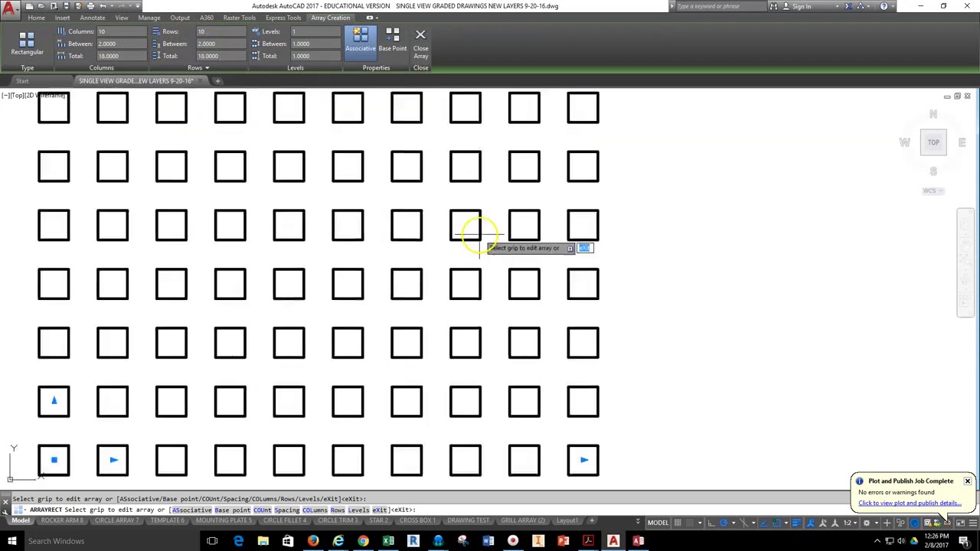Toggle isometric drafting in status bar
This screenshot has width=980, height=551.
point(744,523)
